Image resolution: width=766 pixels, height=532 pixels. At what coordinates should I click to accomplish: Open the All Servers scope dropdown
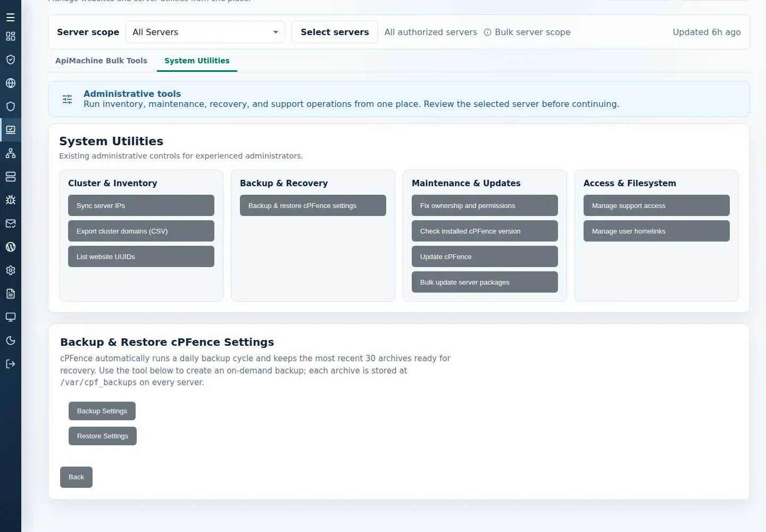coord(205,32)
